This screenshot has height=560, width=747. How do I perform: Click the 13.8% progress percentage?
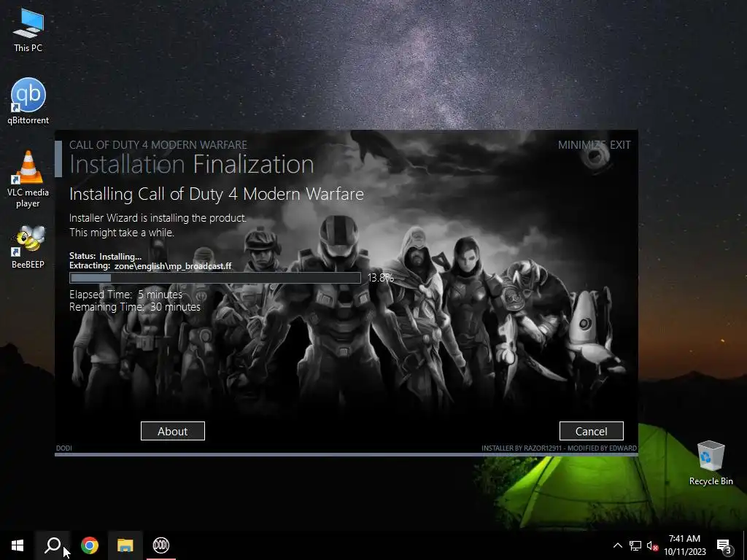pos(381,278)
